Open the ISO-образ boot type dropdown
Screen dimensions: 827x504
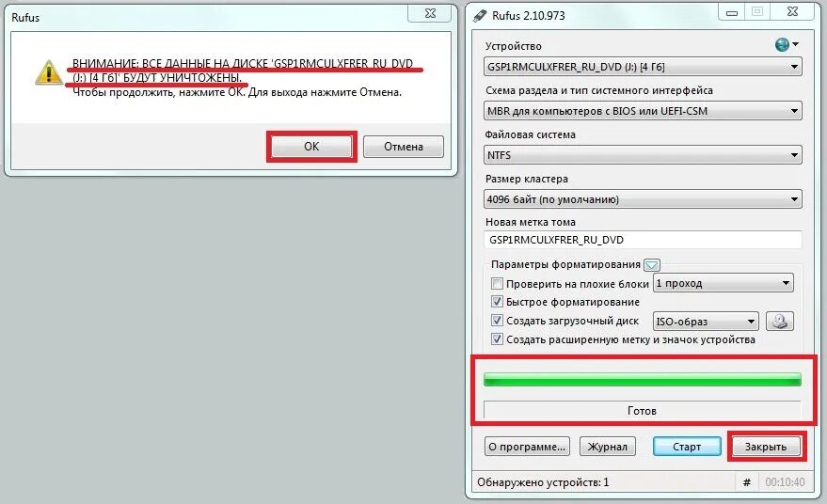pos(706,321)
